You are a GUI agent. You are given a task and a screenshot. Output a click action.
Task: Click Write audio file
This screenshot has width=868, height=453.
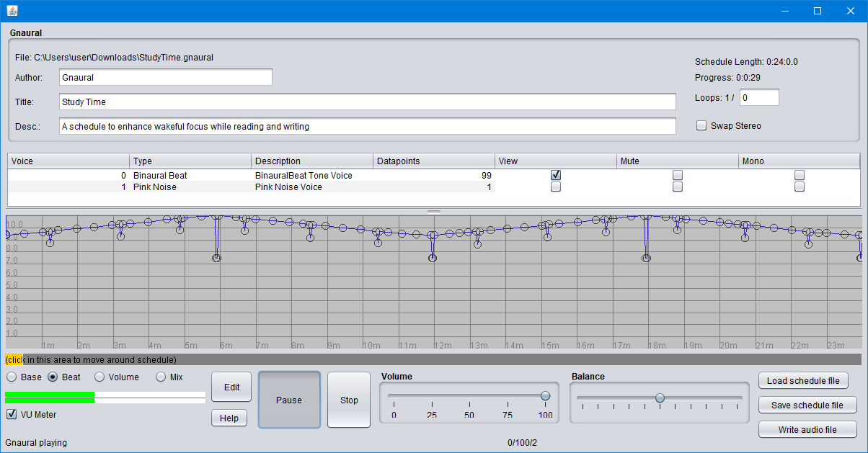(x=807, y=430)
